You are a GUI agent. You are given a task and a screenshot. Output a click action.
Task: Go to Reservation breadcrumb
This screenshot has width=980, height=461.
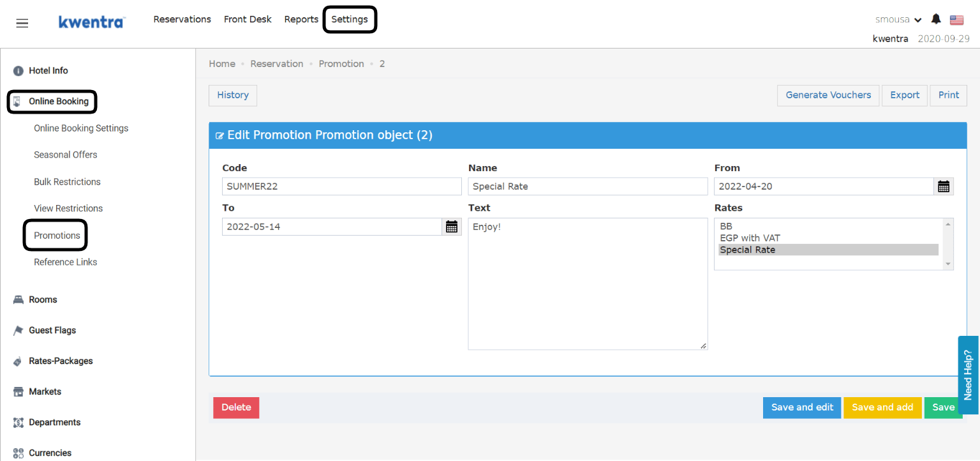(x=277, y=64)
